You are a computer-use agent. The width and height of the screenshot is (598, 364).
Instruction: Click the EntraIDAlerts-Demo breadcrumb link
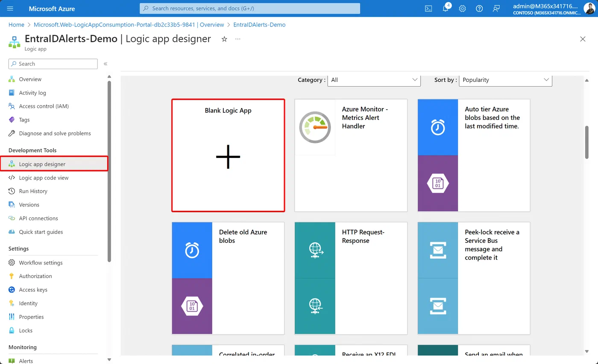tap(259, 25)
